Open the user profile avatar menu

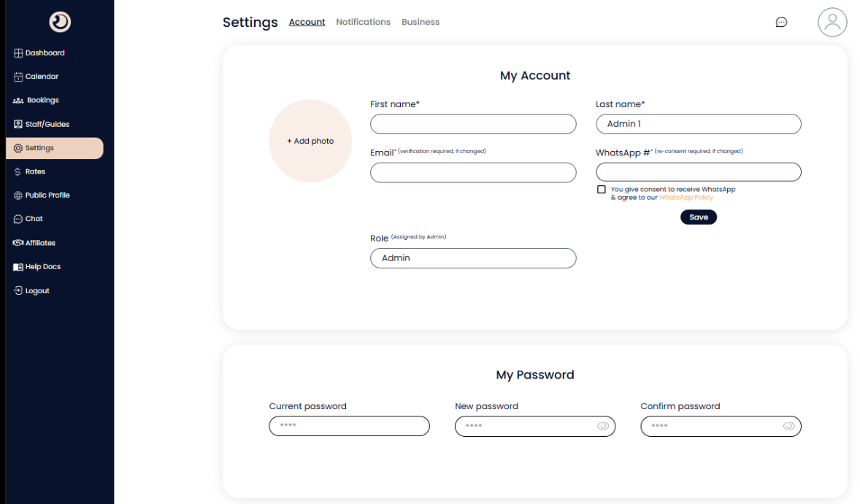coord(832,23)
